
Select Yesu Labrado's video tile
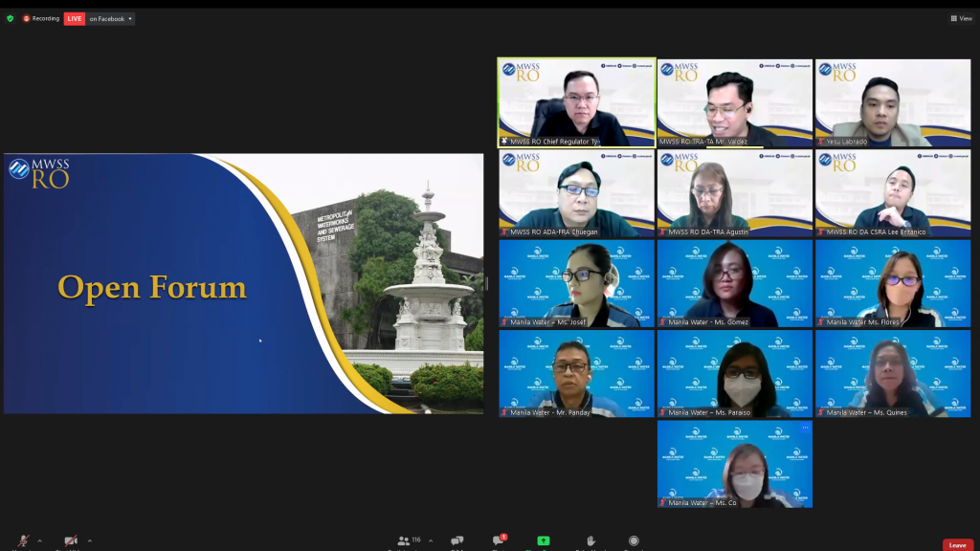click(x=893, y=103)
